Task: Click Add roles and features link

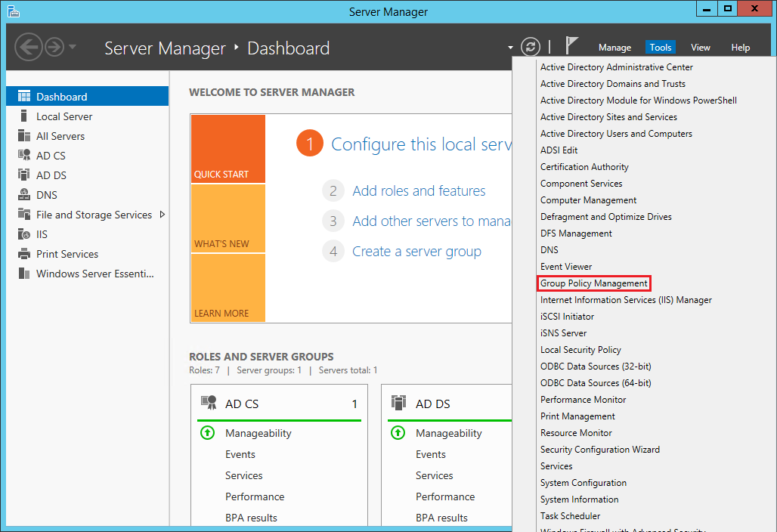Action: tap(419, 190)
